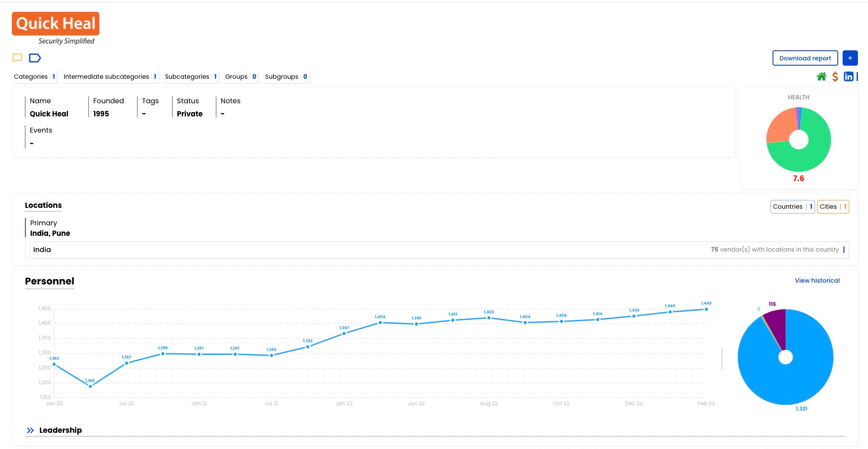868x449 pixels.
Task: Click the blue plus add button
Action: pyautogui.click(x=850, y=58)
